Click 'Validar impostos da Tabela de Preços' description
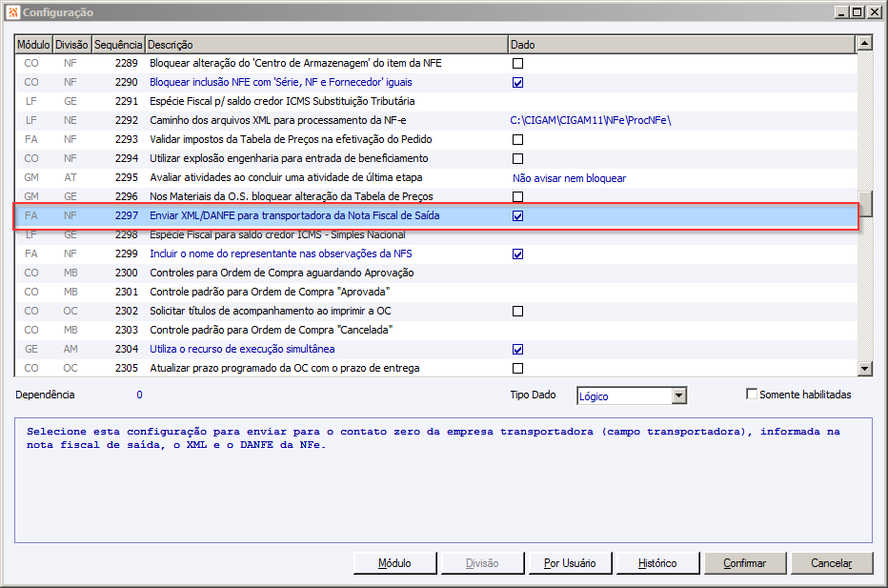The width and height of the screenshot is (888, 588). pos(291,139)
